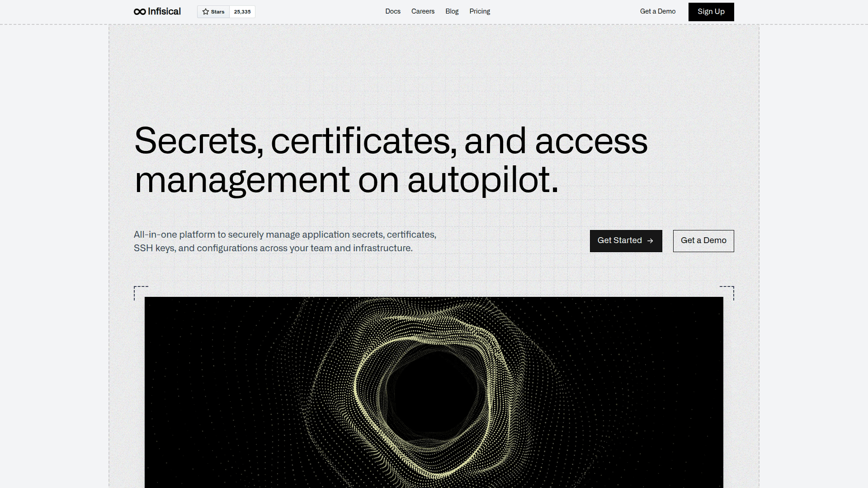Click the star icon in the Stars badge

tap(206, 12)
